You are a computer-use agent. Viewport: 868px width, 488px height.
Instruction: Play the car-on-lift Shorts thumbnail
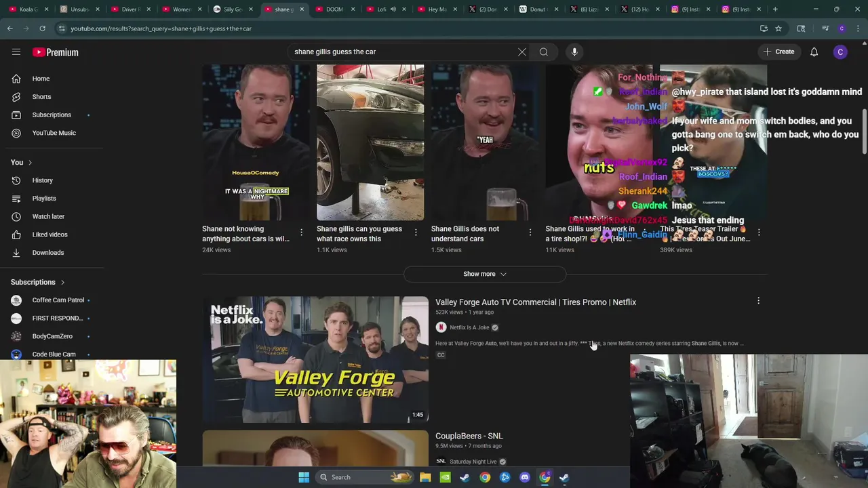point(370,142)
